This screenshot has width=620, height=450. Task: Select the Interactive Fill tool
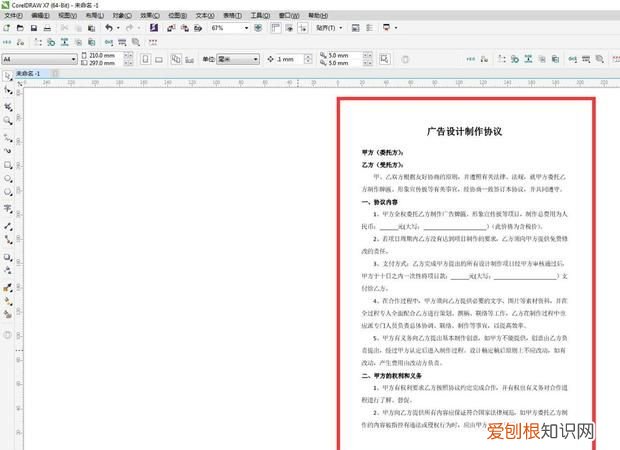(8, 301)
